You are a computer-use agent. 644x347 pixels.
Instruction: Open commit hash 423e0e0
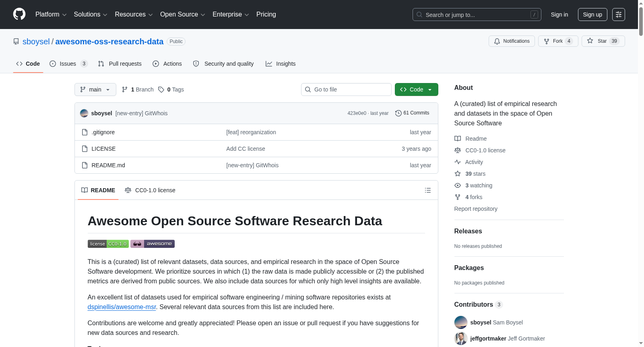(357, 113)
